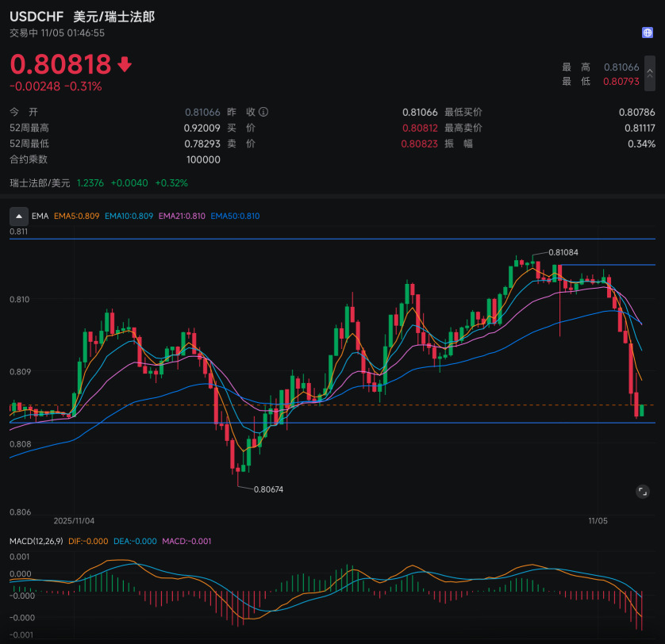Click the MACD DIF value label
Viewport: 665px width, 644px height.
88,541
